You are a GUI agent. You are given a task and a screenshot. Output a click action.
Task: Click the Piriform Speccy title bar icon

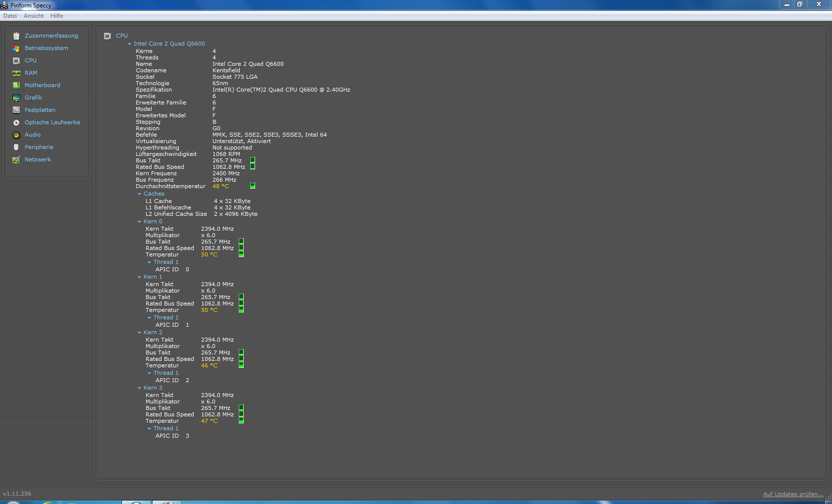[4, 5]
